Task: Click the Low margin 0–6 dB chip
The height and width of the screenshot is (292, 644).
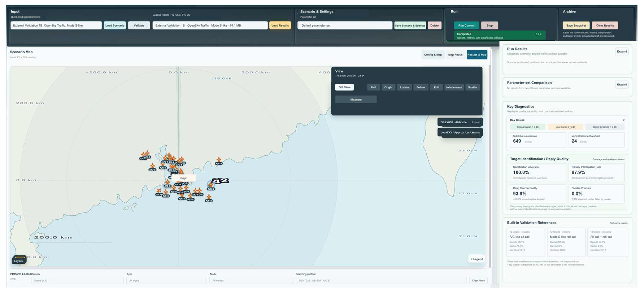Action: 565,127
